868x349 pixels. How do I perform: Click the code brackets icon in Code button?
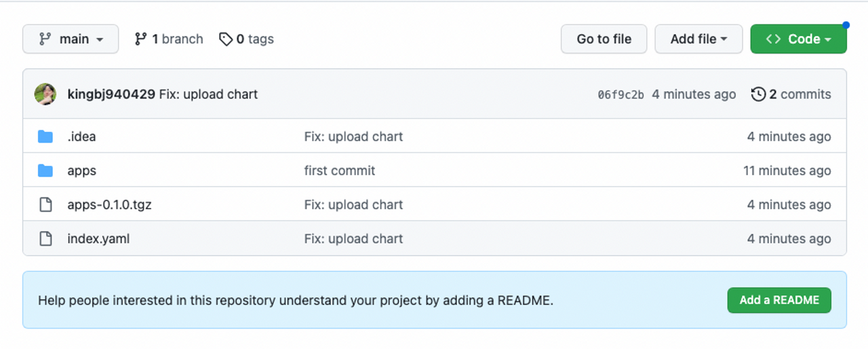pyautogui.click(x=773, y=39)
